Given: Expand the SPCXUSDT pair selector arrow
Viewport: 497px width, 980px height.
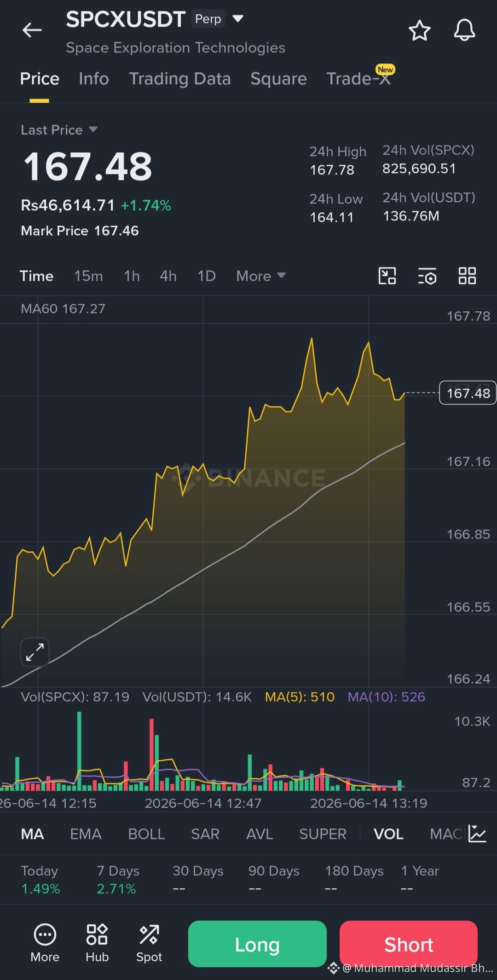Looking at the screenshot, I should 237,19.
